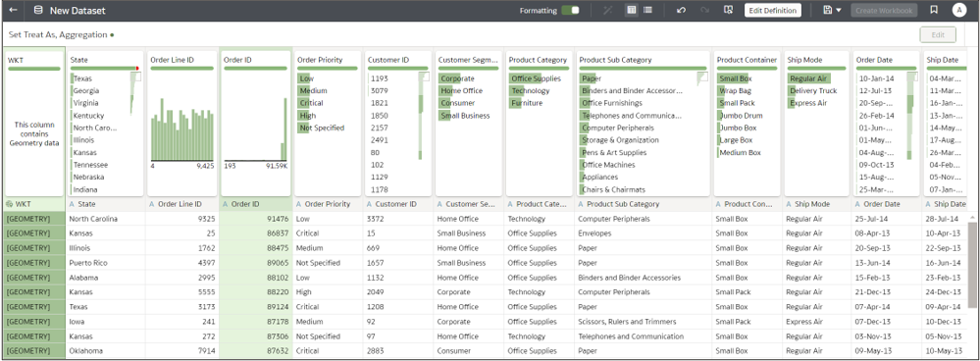Image resolution: width=980 pixels, height=361 pixels.
Task: Click the type icon beside Order Line ID header
Action: [x=152, y=204]
